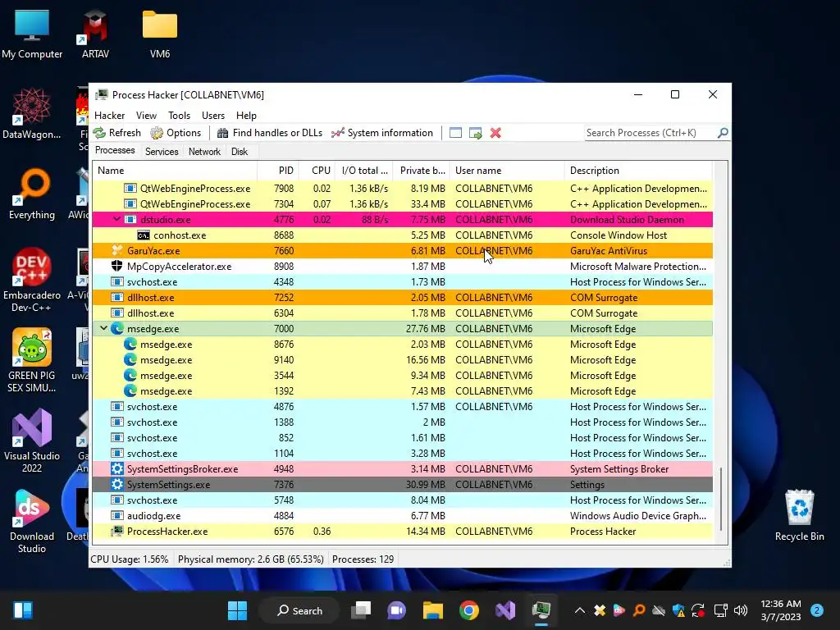Select QtWebEngineProcess.exe with PID 7908

click(402, 189)
